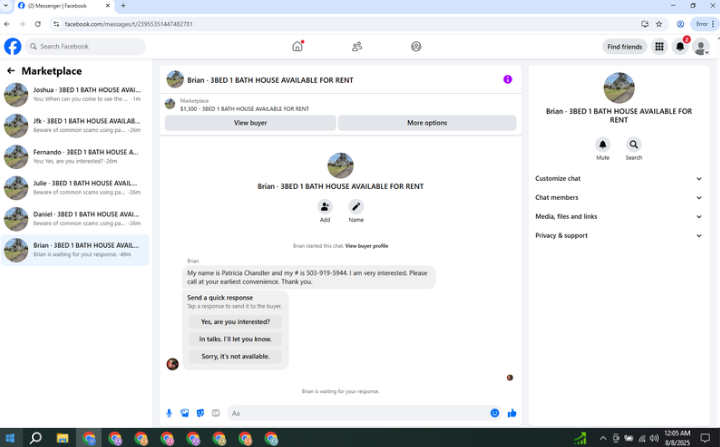Open File Explorer from the taskbar

coord(62,438)
